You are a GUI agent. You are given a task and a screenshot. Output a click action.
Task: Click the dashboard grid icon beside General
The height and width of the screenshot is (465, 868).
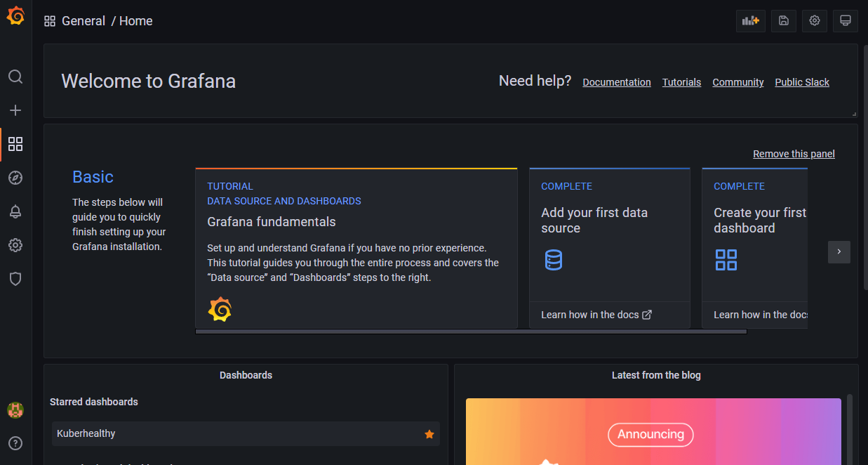click(x=50, y=21)
